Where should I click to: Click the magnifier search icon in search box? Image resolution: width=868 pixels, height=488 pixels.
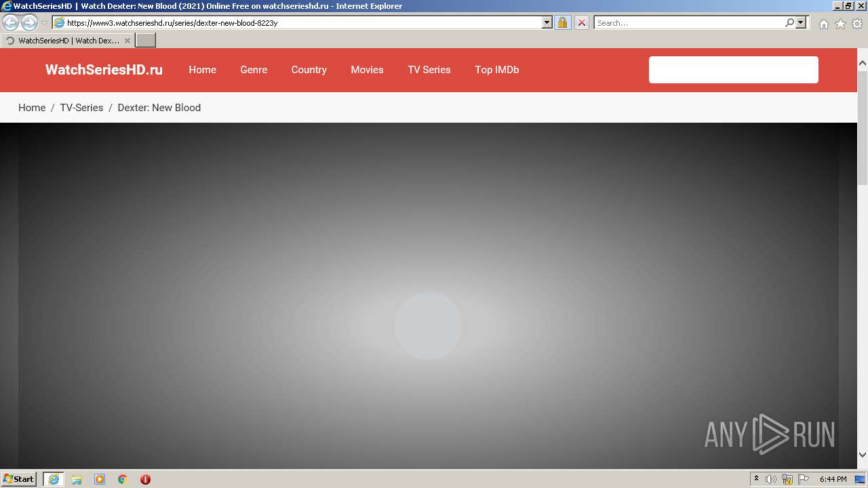(x=789, y=22)
